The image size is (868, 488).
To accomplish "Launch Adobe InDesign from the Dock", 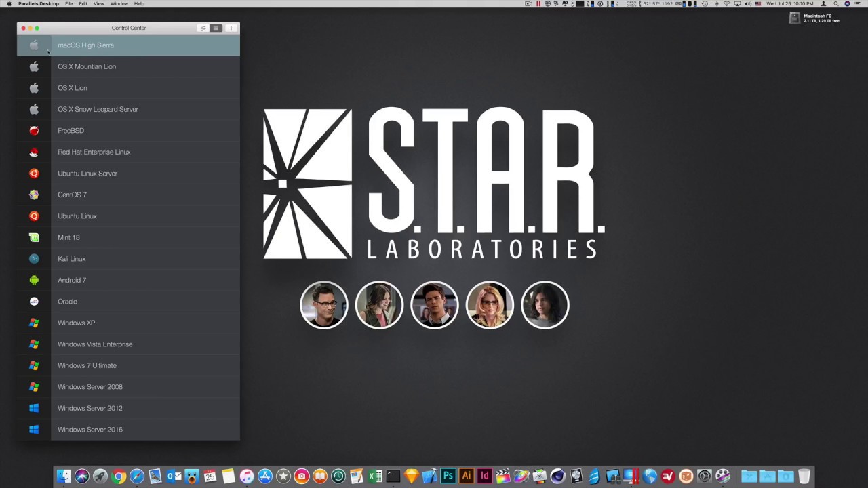I will point(485,476).
